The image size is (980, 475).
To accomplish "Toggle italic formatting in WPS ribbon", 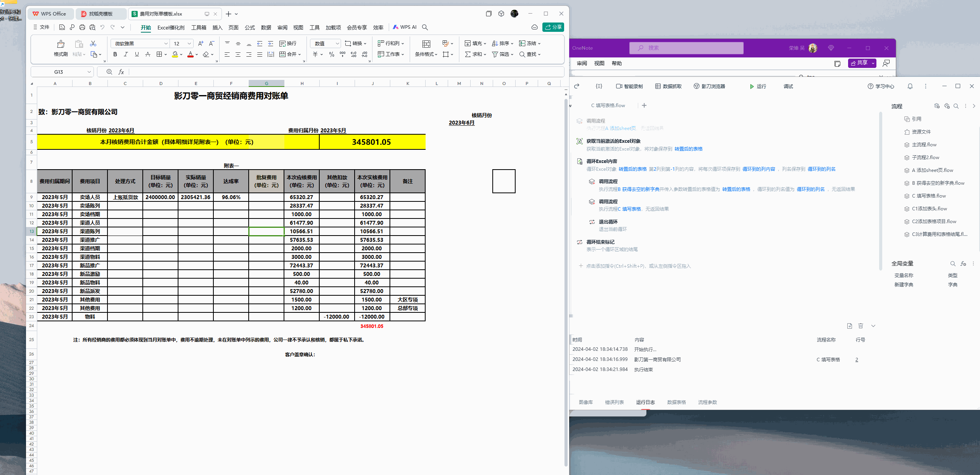I will pyautogui.click(x=126, y=54).
